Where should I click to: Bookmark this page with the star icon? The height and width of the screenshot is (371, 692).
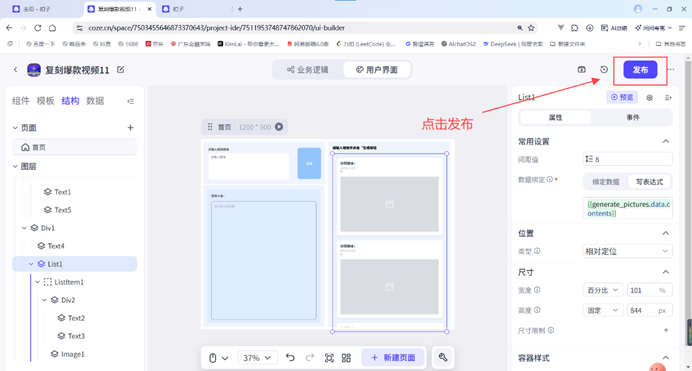tap(531, 28)
